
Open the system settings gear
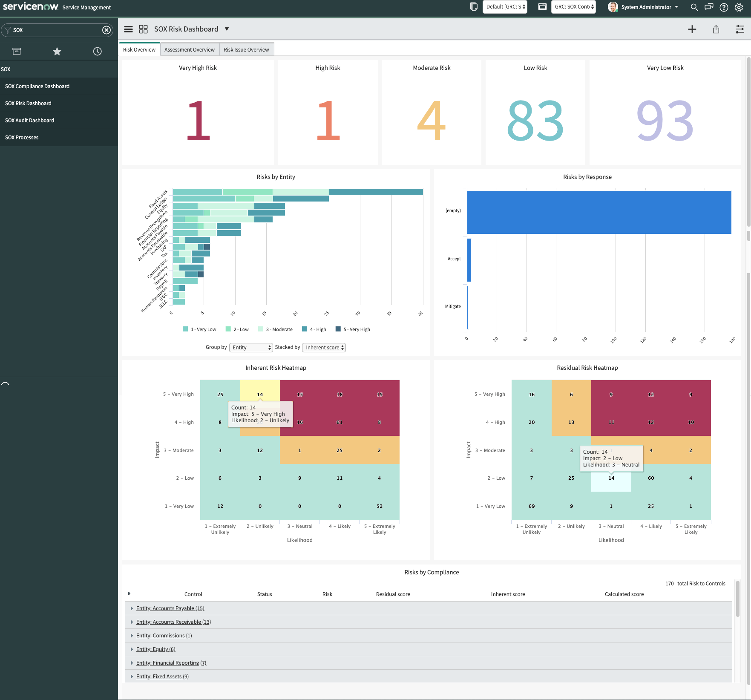739,7
